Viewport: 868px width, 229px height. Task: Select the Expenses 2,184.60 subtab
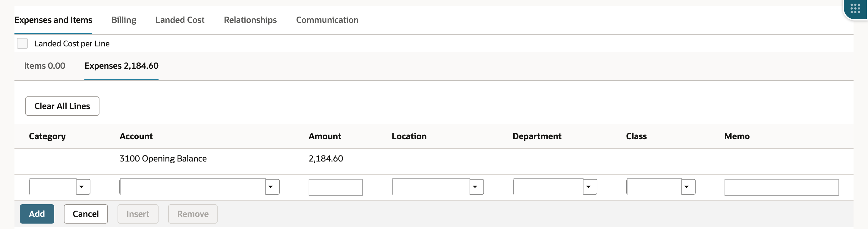coord(121,66)
